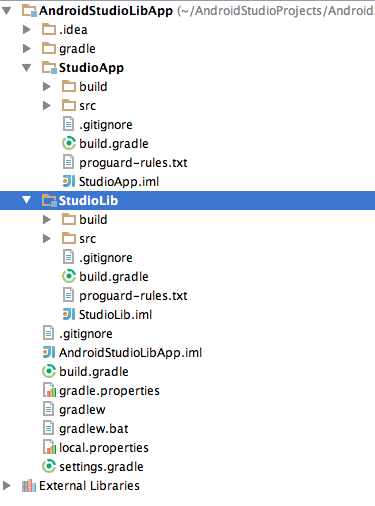Image resolution: width=375 pixels, height=506 pixels.
Task: Click StudioApp proguard-rules.txt file icon
Action: click(68, 162)
